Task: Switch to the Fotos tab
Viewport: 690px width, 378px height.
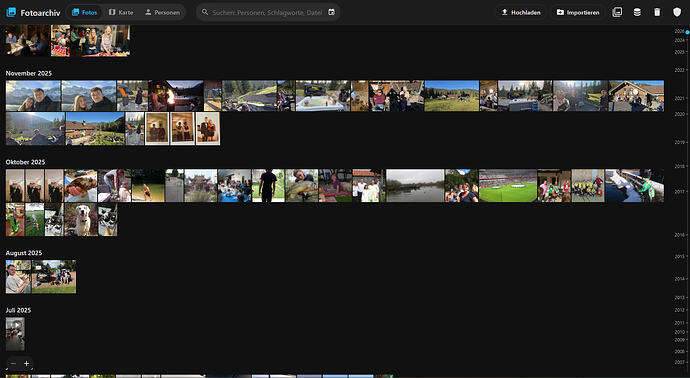Action: click(84, 12)
